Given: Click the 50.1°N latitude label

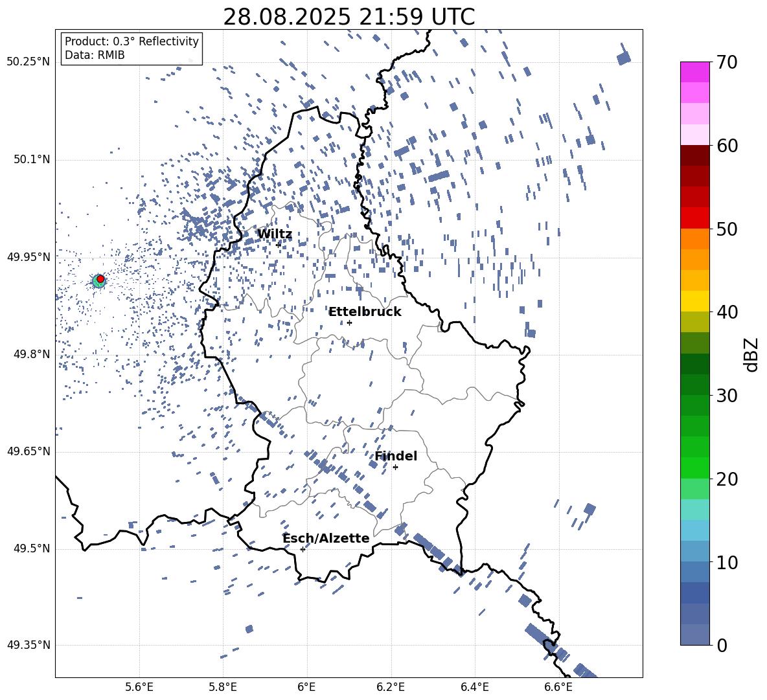Looking at the screenshot, I should point(32,160).
